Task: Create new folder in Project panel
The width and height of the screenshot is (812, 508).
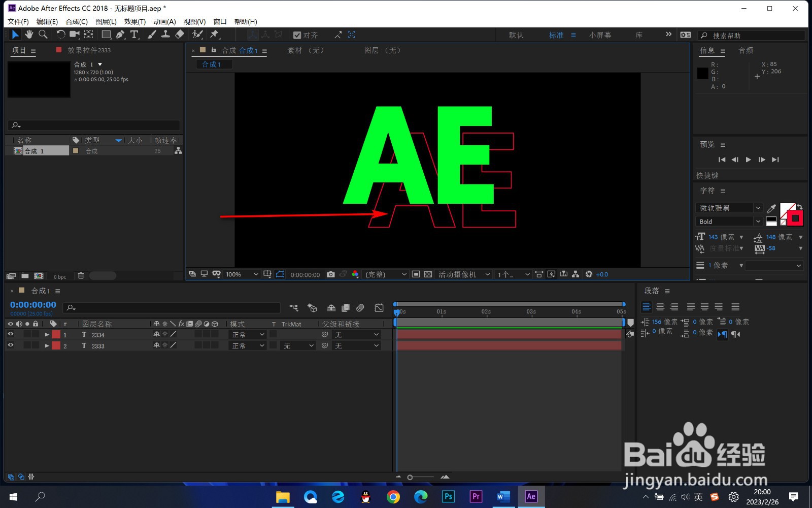Action: pyautogui.click(x=25, y=276)
